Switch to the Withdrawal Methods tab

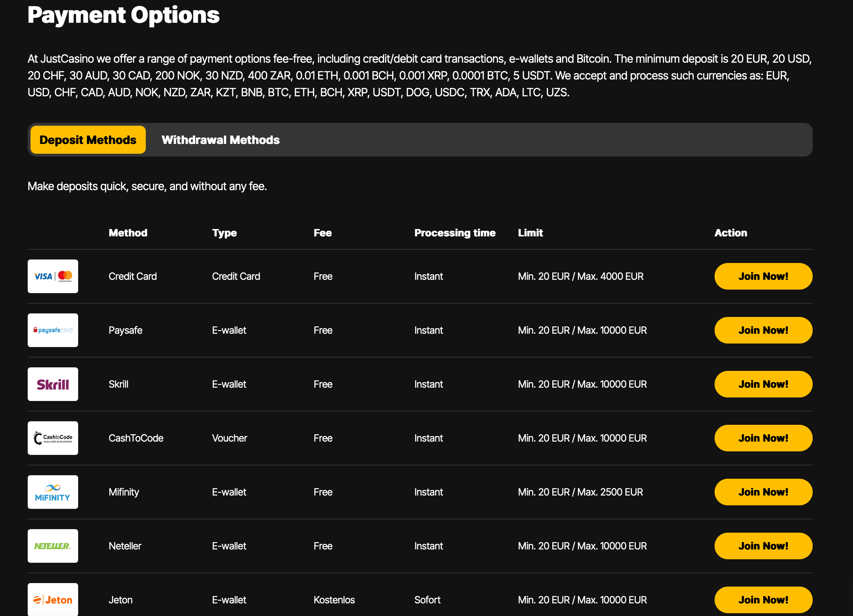[x=221, y=139]
